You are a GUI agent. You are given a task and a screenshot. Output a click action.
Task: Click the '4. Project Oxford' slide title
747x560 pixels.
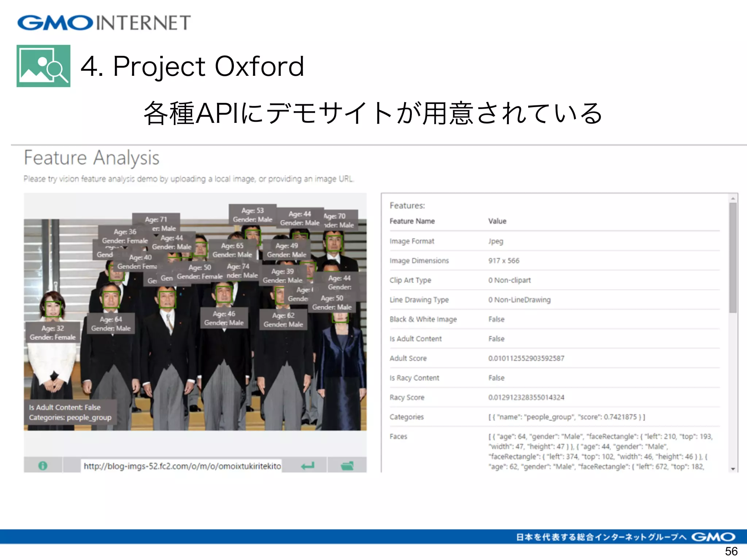point(192,66)
